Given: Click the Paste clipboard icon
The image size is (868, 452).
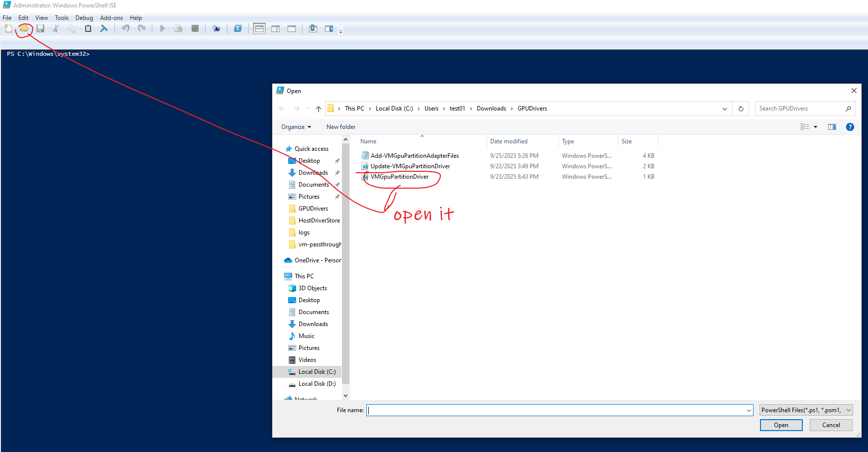Looking at the screenshot, I should click(88, 28).
